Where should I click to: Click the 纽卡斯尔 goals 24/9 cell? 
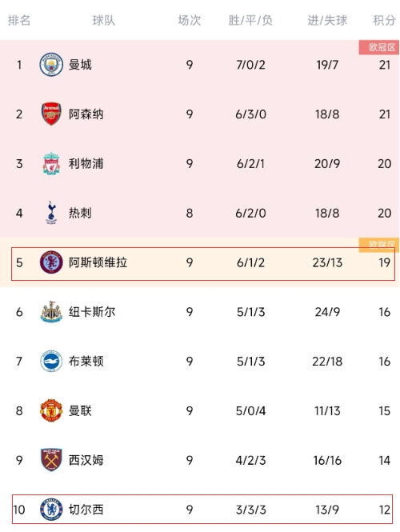pos(327,312)
